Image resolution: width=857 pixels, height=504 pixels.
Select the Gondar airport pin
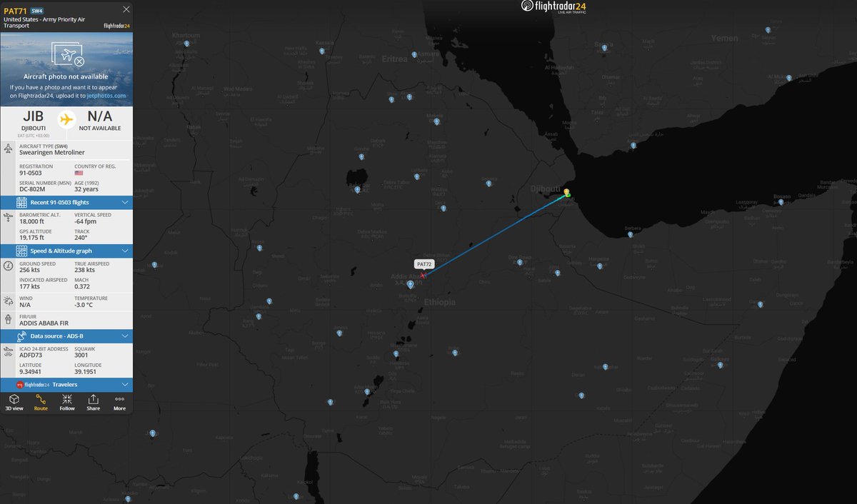(x=361, y=157)
